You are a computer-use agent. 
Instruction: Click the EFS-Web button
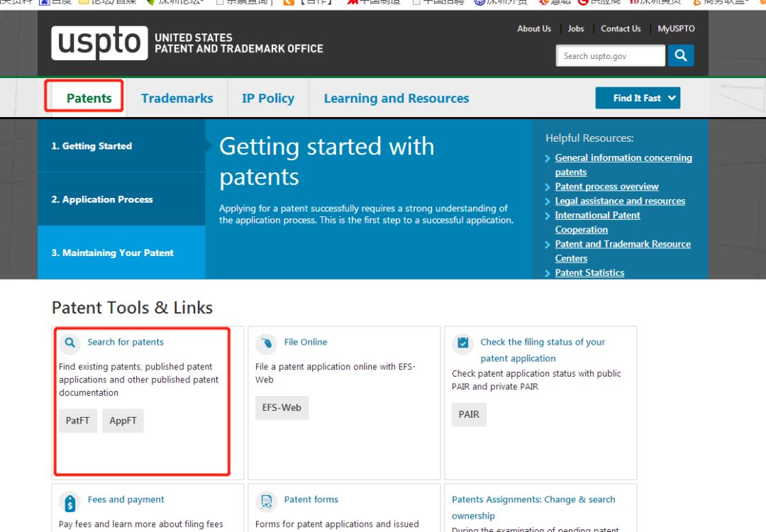coord(282,407)
